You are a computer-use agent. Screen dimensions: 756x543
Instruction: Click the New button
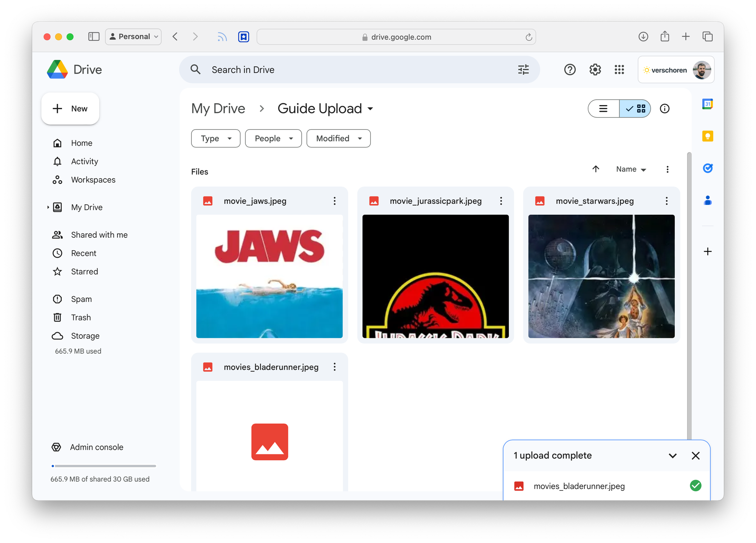coord(70,109)
